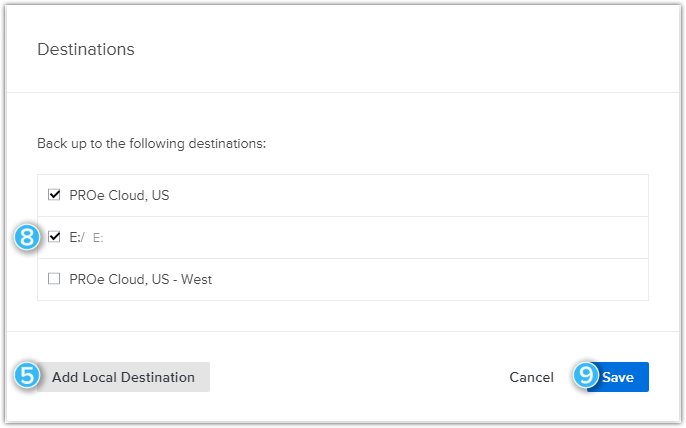Image resolution: width=686 pixels, height=428 pixels.
Task: Uncheck the PROe Cloud, US checkbox
Action: point(54,194)
